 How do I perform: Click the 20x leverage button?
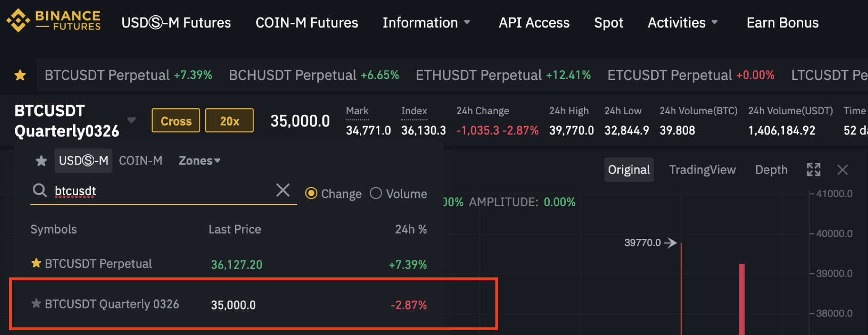[229, 120]
